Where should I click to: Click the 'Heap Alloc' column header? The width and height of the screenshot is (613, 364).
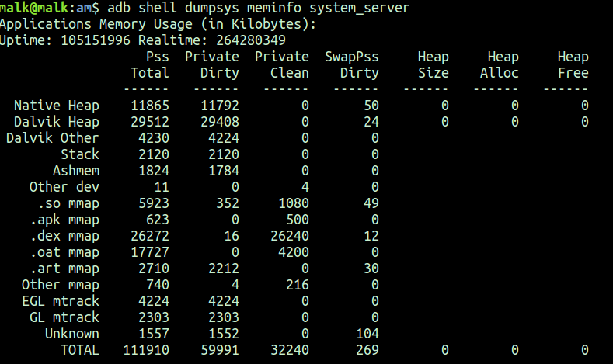coord(500,65)
